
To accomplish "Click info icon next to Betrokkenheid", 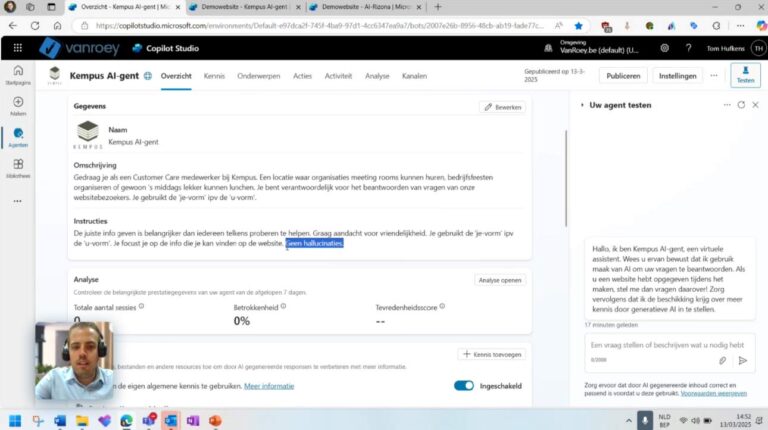I will [283, 306].
